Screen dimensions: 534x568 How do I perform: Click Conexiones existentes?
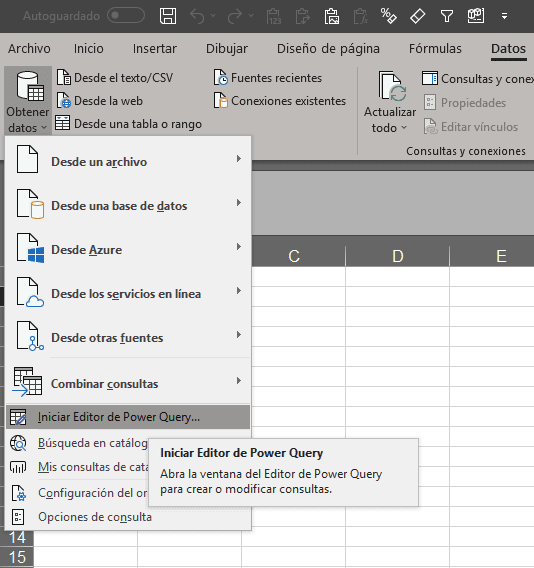click(280, 101)
